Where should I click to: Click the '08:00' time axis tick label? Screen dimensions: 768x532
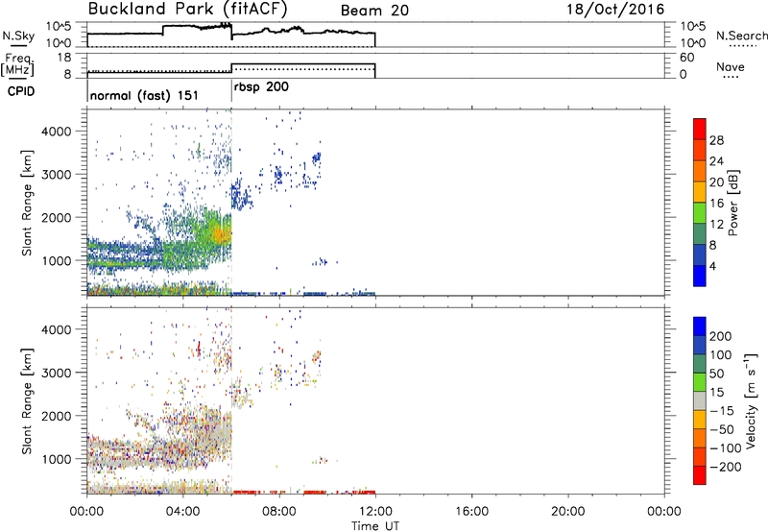pos(279,511)
